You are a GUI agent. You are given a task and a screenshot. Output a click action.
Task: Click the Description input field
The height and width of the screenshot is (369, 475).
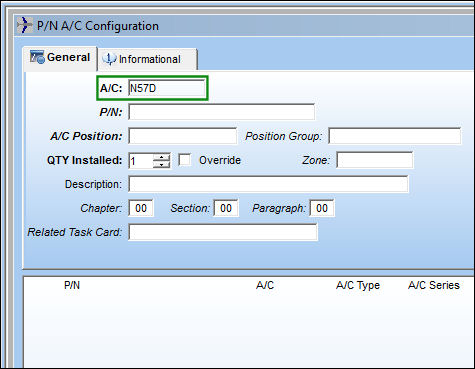pos(268,184)
